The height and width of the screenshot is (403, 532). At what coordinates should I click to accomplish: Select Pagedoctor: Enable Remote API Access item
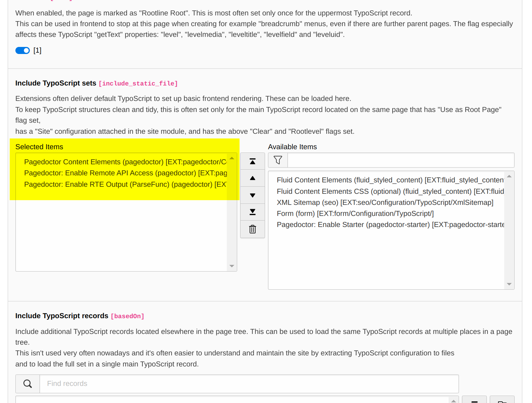click(x=126, y=173)
